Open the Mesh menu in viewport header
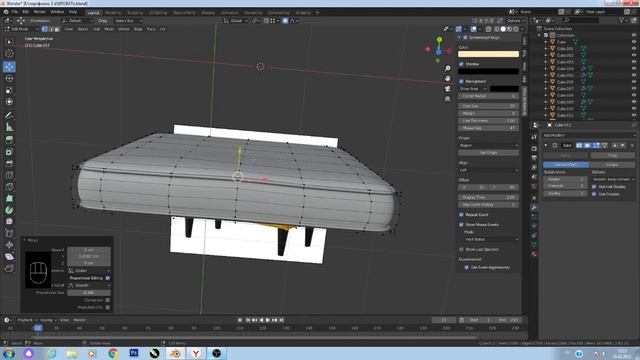640x360 pixels. click(x=109, y=29)
